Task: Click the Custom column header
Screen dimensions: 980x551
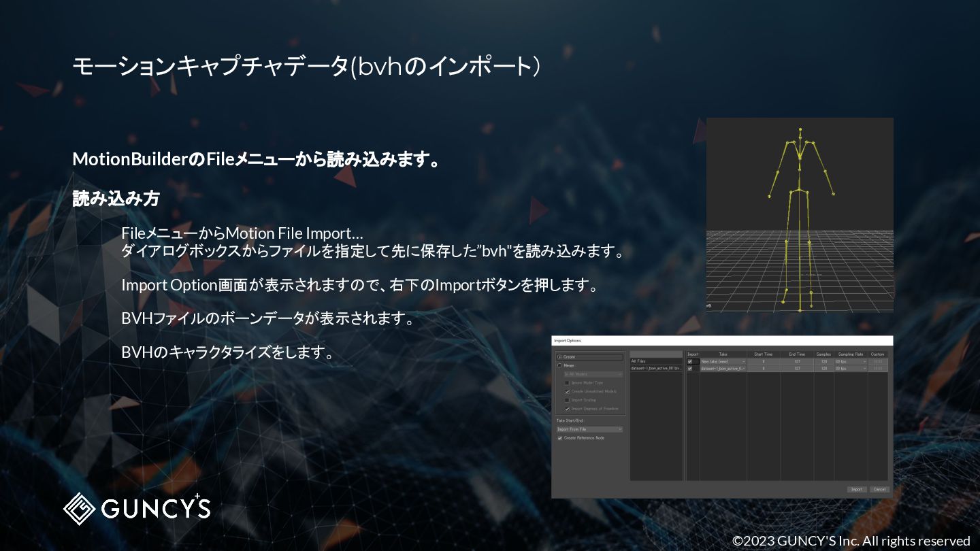Action: pos(878,354)
